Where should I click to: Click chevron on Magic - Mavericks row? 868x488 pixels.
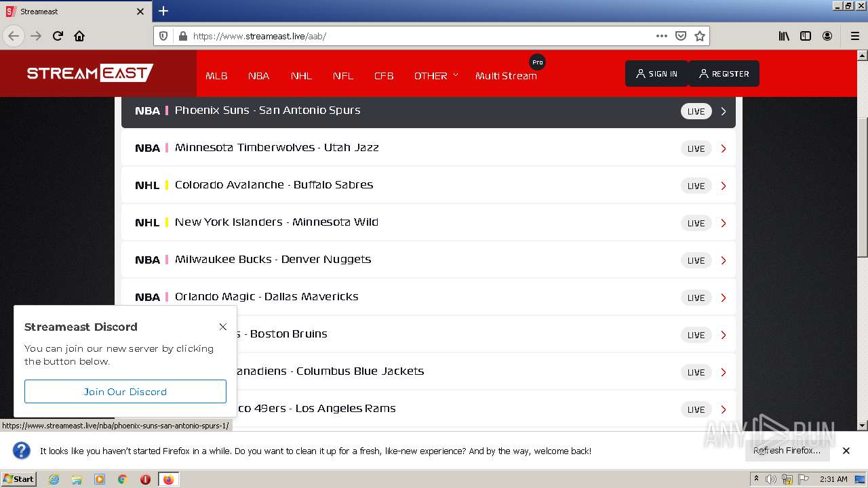(724, 298)
